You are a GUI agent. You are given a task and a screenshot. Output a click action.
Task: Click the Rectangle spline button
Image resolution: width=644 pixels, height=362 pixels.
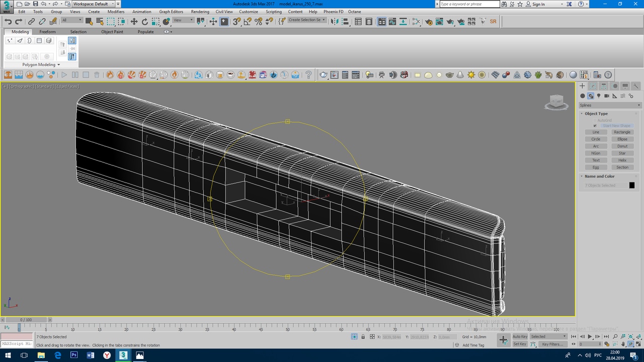click(x=622, y=132)
